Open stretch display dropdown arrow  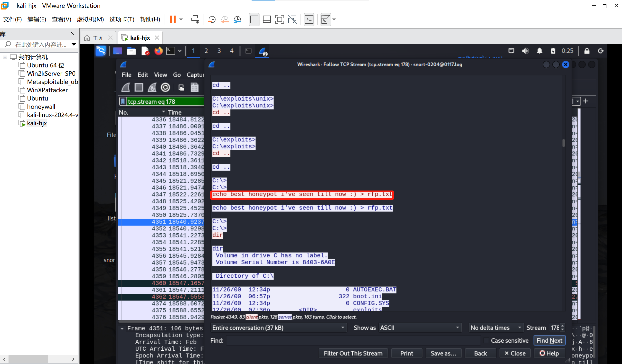pyautogui.click(x=334, y=19)
